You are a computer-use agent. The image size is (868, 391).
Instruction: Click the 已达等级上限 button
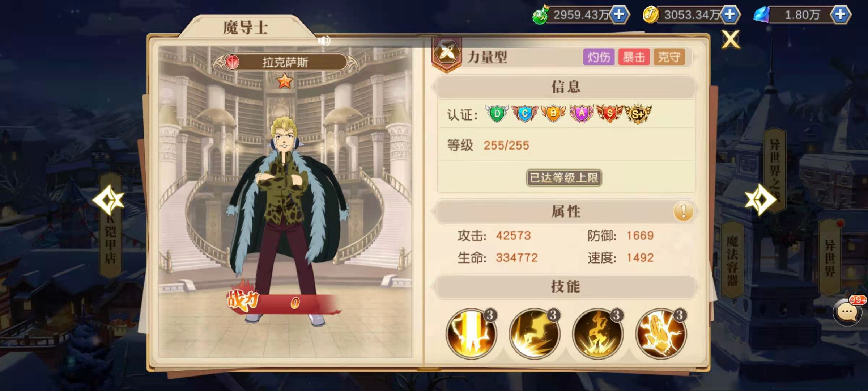pyautogui.click(x=564, y=178)
